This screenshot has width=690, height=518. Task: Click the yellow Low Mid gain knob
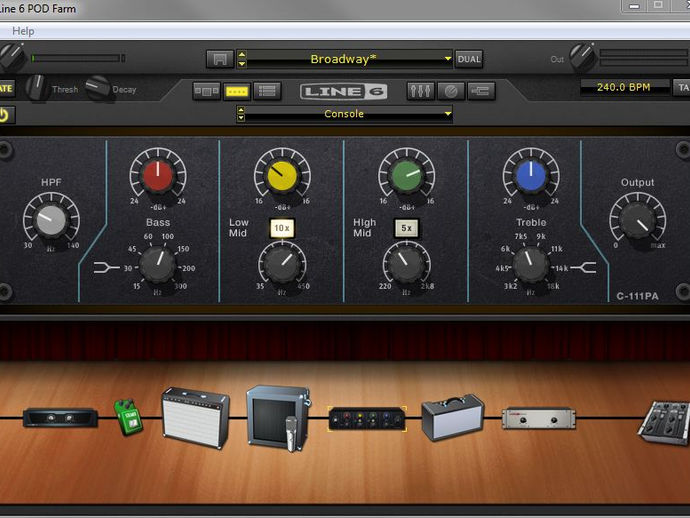click(x=282, y=176)
